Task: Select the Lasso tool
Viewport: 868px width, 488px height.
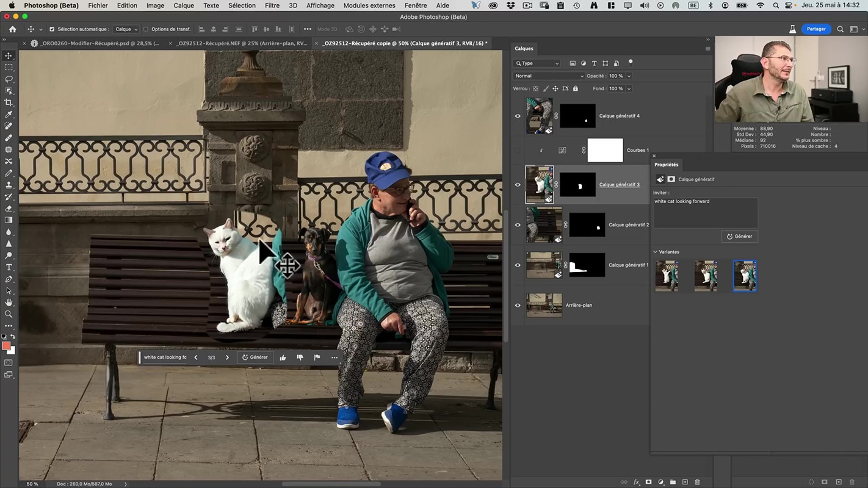Action: [x=9, y=79]
